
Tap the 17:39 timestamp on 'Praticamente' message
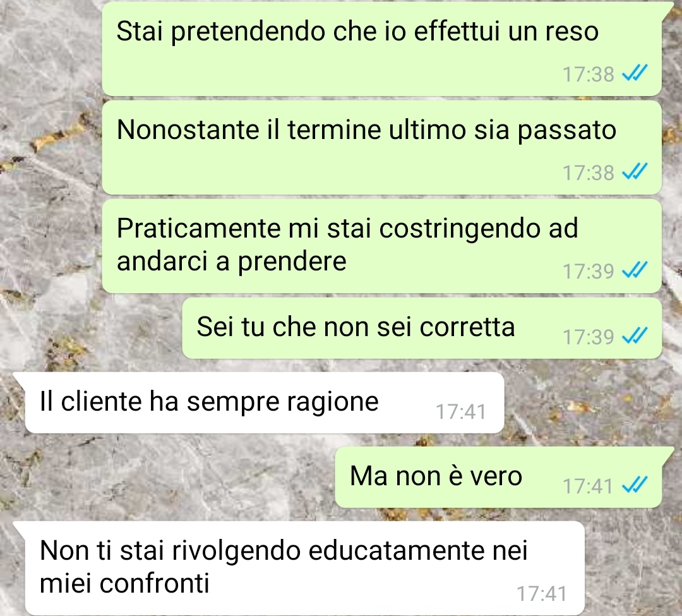tap(588, 272)
